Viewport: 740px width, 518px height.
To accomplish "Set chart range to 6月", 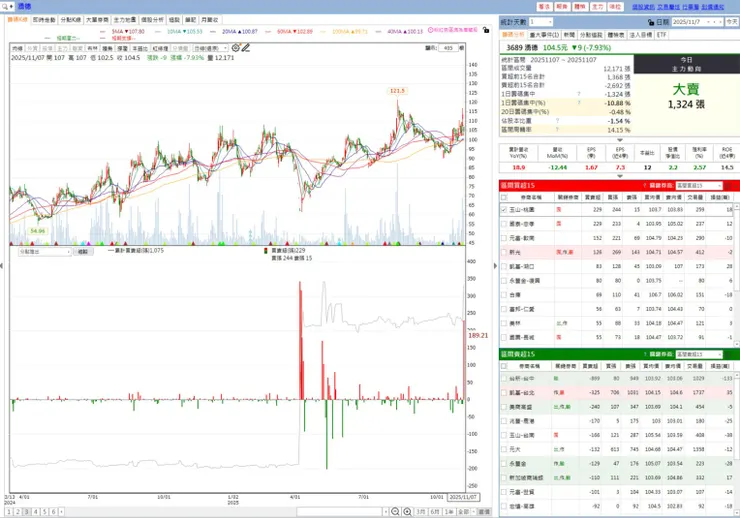I will pos(435,512).
